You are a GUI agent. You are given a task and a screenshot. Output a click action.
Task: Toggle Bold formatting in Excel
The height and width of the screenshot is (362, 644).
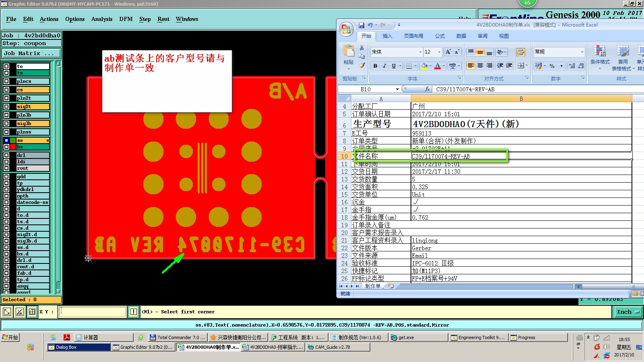coord(375,66)
